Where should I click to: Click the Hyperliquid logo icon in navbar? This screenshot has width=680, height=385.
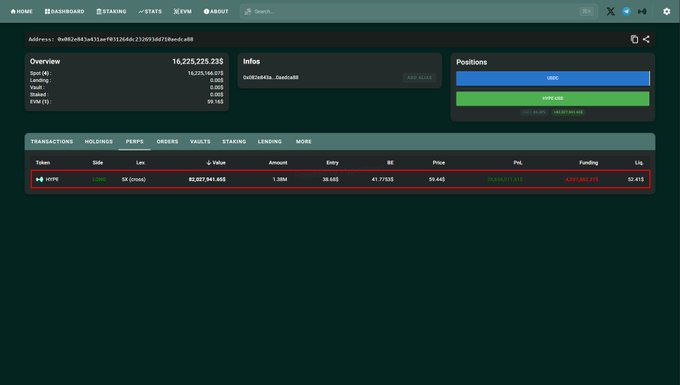pos(642,12)
